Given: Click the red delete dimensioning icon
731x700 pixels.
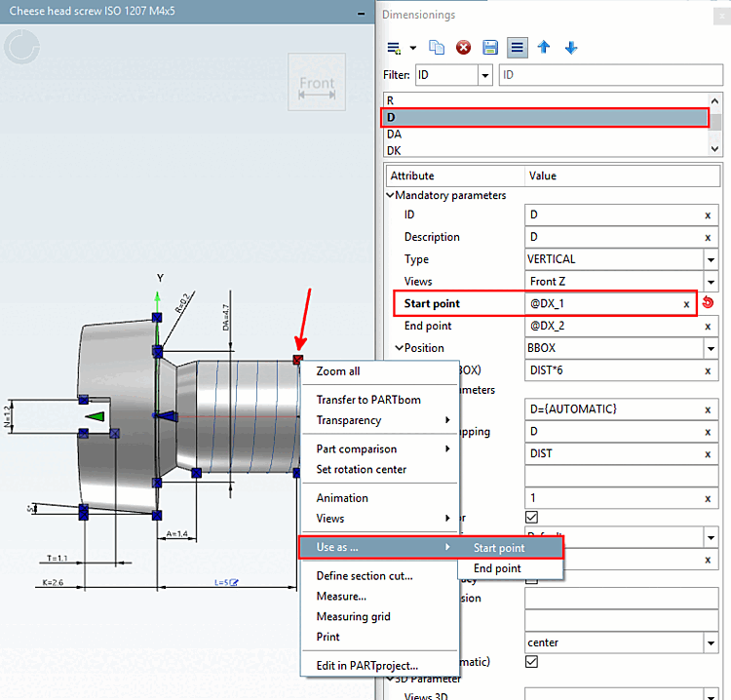Looking at the screenshot, I should coord(464,48).
